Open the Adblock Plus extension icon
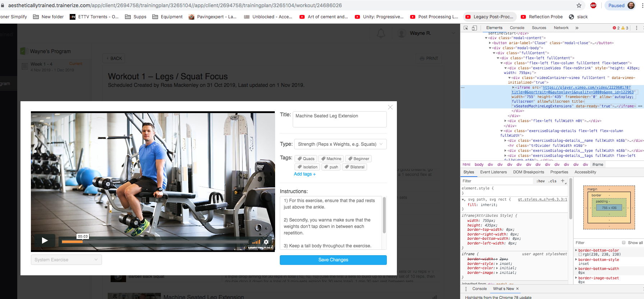 pos(593,5)
